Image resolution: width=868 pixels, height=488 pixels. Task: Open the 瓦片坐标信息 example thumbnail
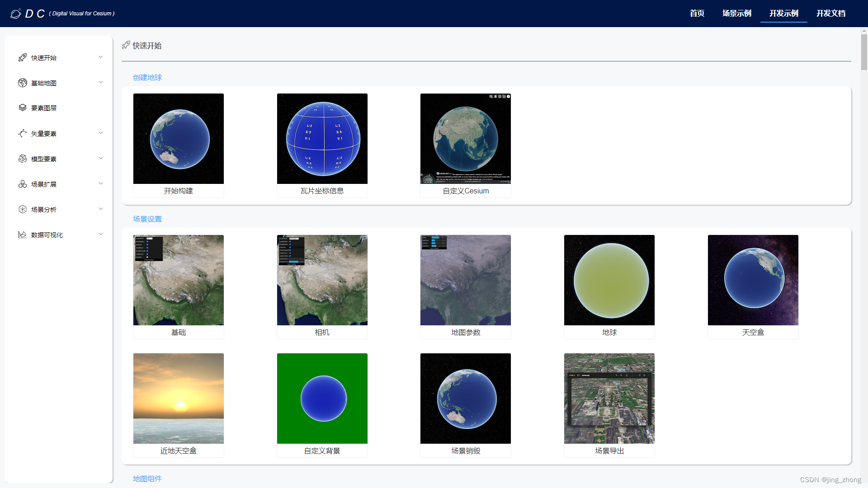coord(322,139)
